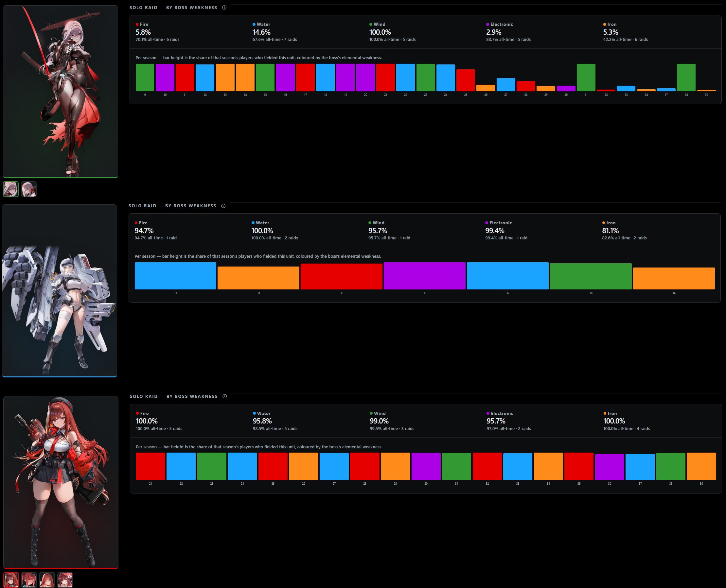Click "67.6% all-time · 7 raids" text
Viewport: 726px width, 588px height.
pos(275,40)
